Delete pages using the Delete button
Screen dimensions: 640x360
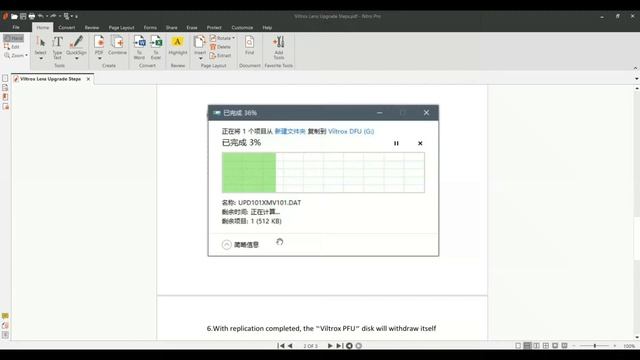220,47
